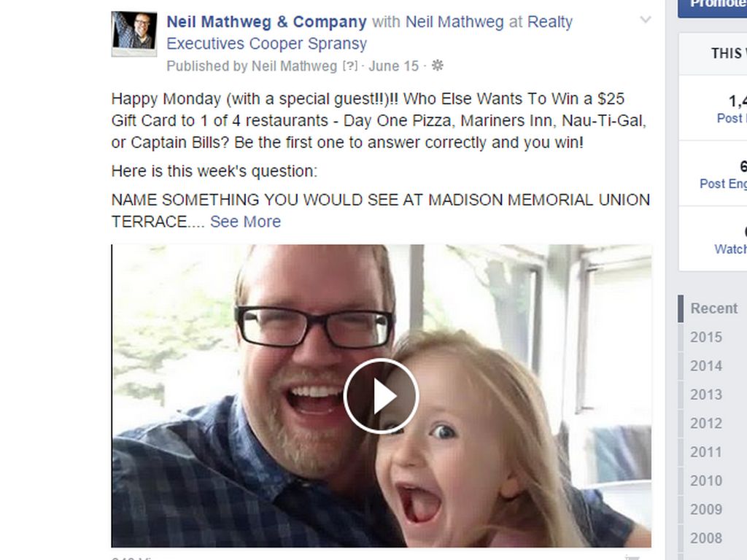Open Neil Mathweg & Company page link
Screen dimensions: 747x560
click(x=266, y=22)
